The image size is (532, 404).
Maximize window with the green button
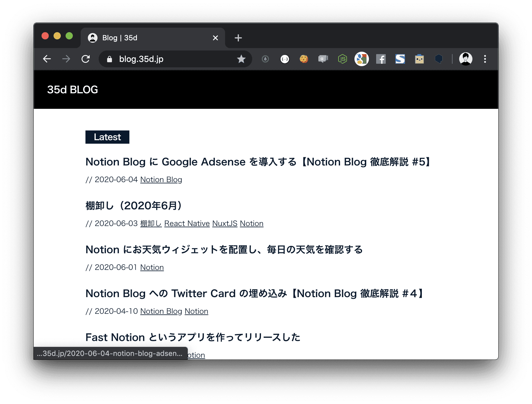click(69, 36)
